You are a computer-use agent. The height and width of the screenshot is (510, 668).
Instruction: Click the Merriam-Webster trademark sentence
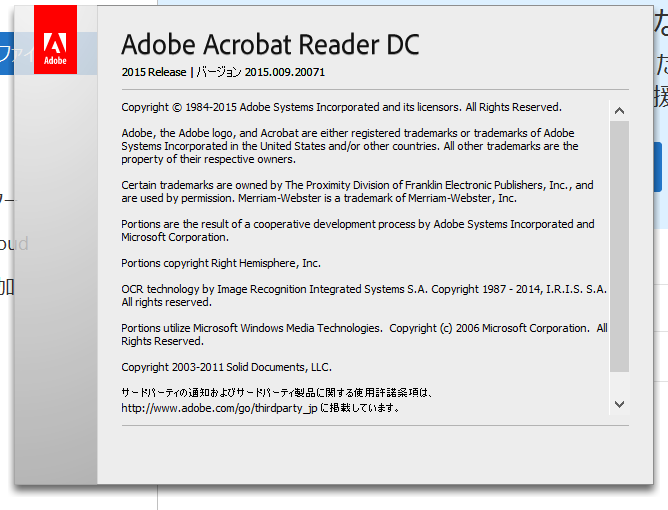coord(377,199)
